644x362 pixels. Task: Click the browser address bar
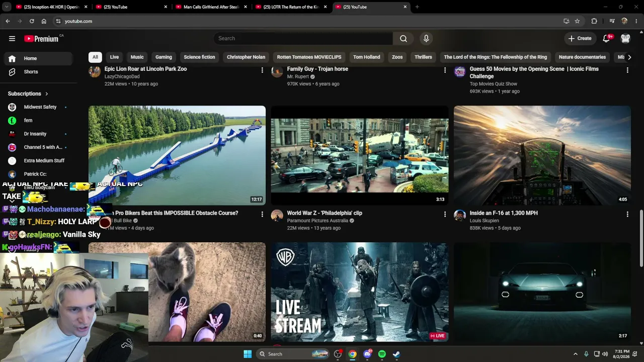tap(307, 21)
